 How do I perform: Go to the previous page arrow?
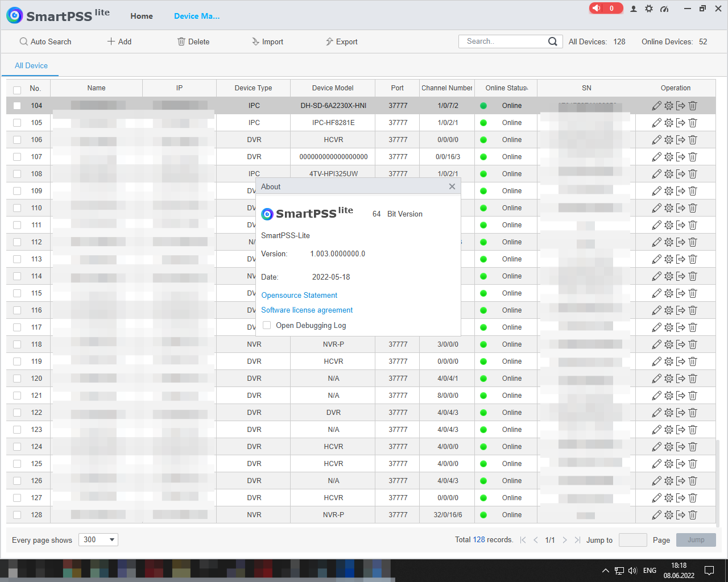536,540
